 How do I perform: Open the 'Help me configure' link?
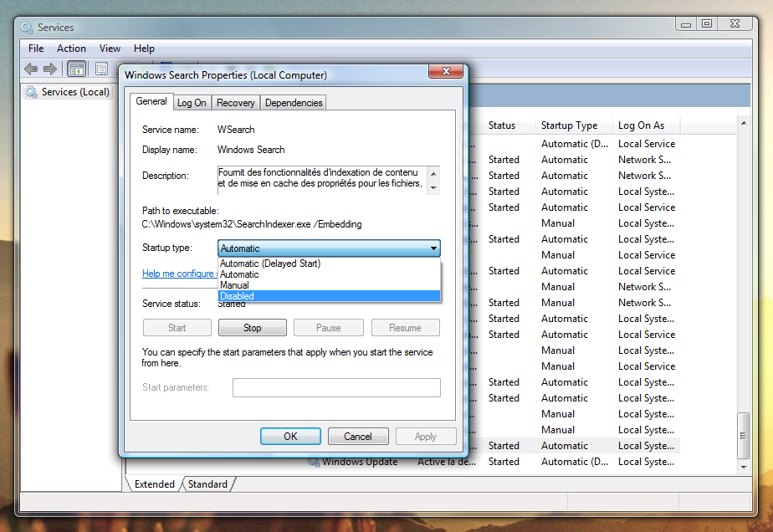(179, 274)
